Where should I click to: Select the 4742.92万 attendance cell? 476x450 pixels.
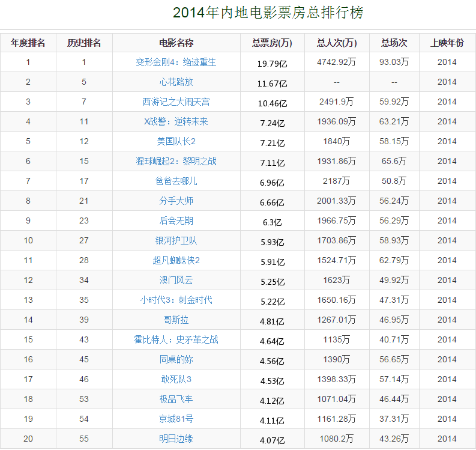pyautogui.click(x=337, y=62)
